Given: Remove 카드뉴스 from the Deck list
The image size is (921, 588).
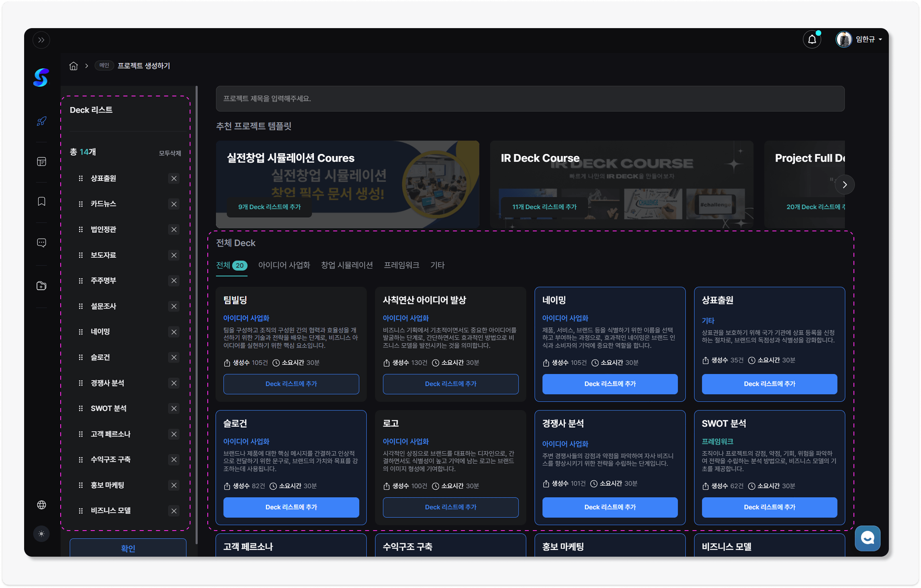Looking at the screenshot, I should pos(174,204).
